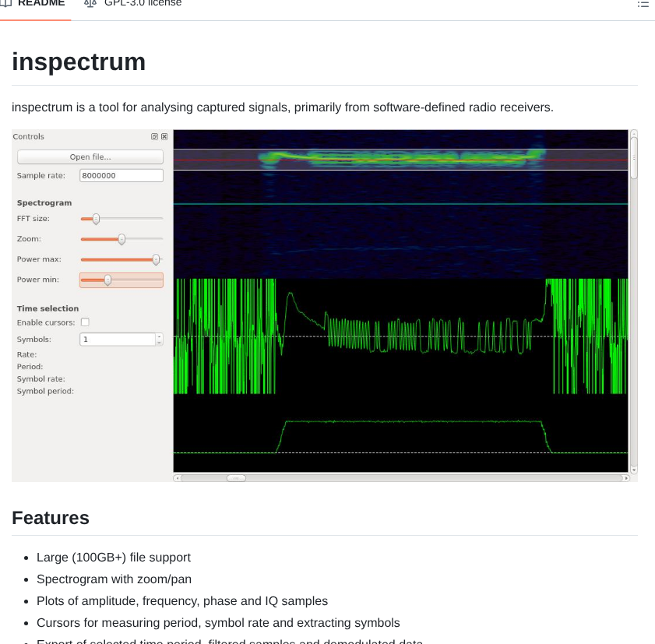Screen dimensions: 655x644
Task: Click the Zoom slider handle
Action: pos(121,239)
